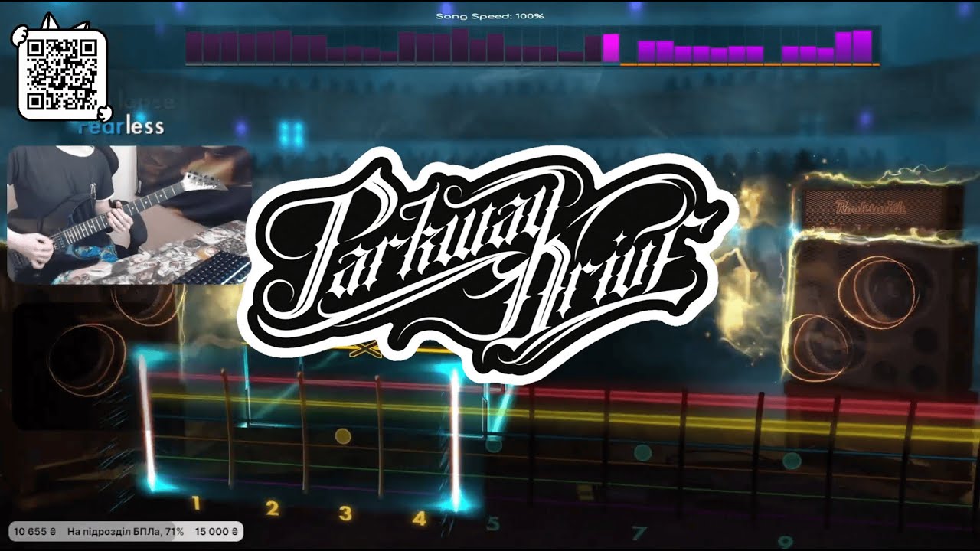This screenshot has width=980, height=551.
Task: Click the yellow X mute marker above the fretboard
Action: 366,350
